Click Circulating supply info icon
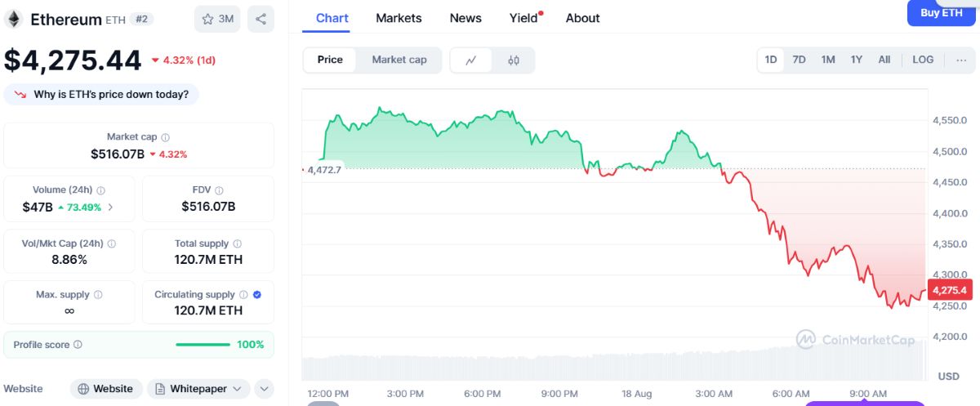 243,294
